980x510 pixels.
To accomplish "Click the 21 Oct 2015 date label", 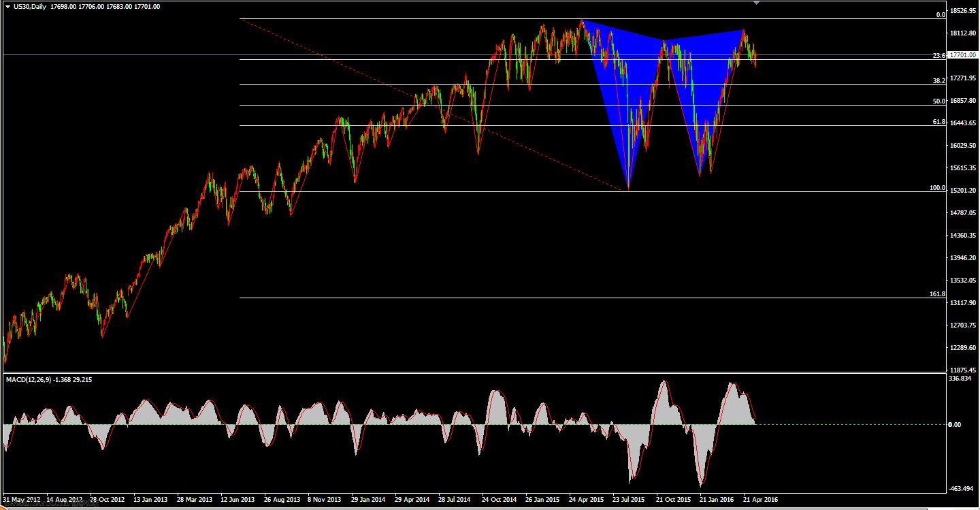I will [x=674, y=499].
